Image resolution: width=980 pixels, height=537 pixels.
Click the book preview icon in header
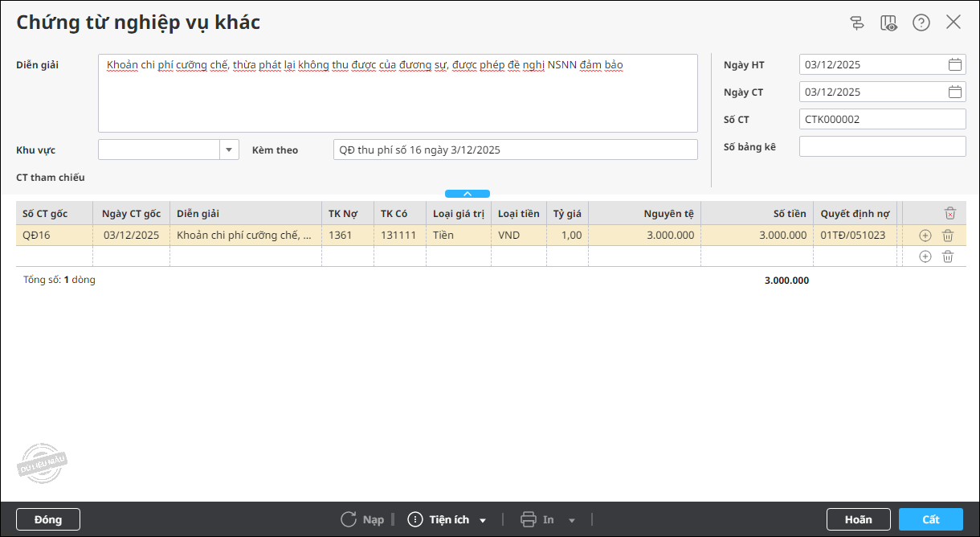pos(888,23)
